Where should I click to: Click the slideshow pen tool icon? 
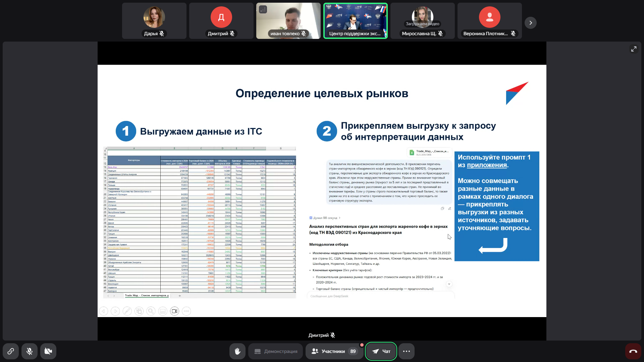pos(127,311)
